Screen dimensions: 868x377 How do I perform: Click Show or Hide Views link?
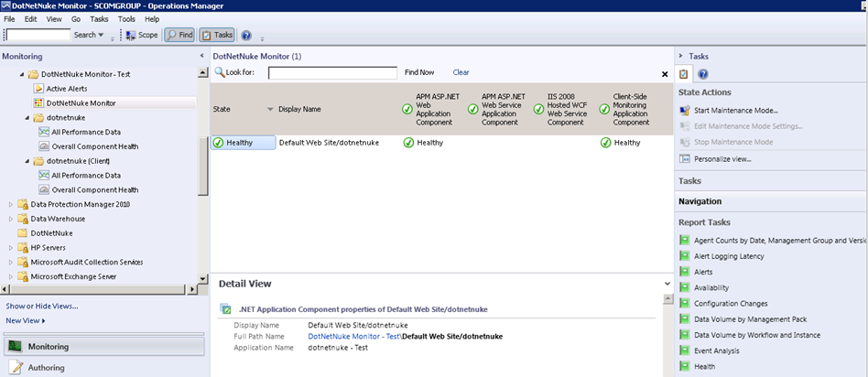point(42,307)
